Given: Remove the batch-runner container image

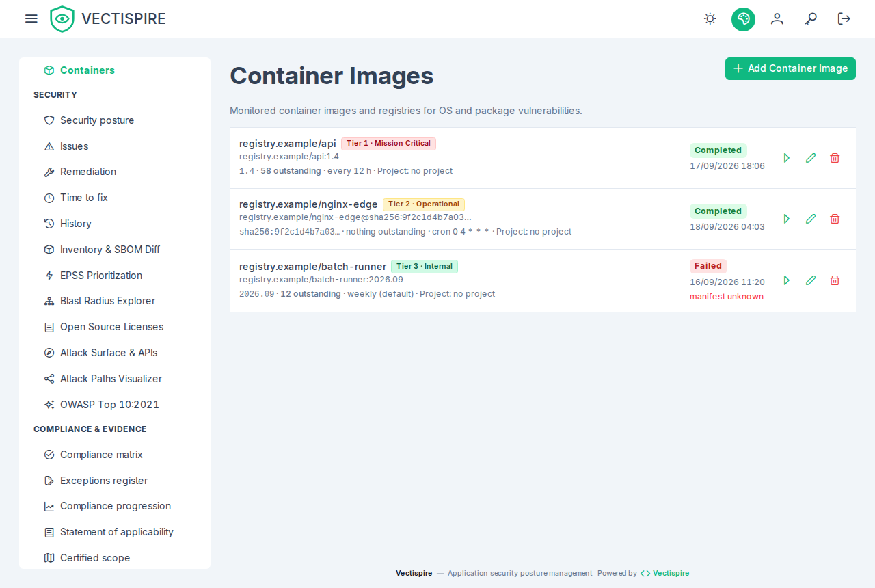Looking at the screenshot, I should pyautogui.click(x=835, y=280).
